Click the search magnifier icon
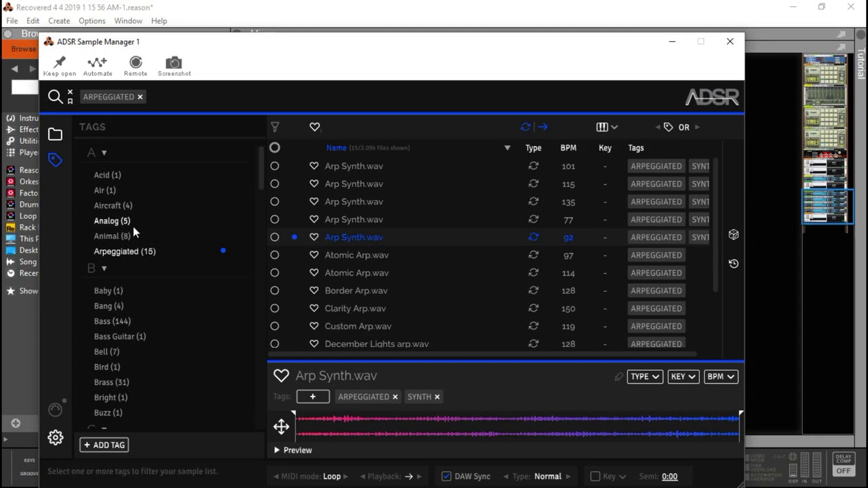Image resolution: width=868 pixels, height=488 pixels. [56, 97]
